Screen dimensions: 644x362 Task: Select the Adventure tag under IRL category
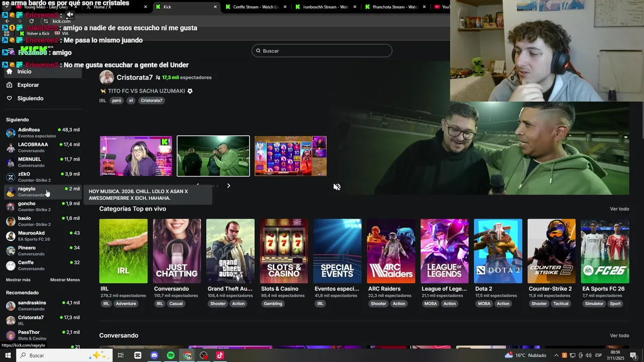point(126,304)
